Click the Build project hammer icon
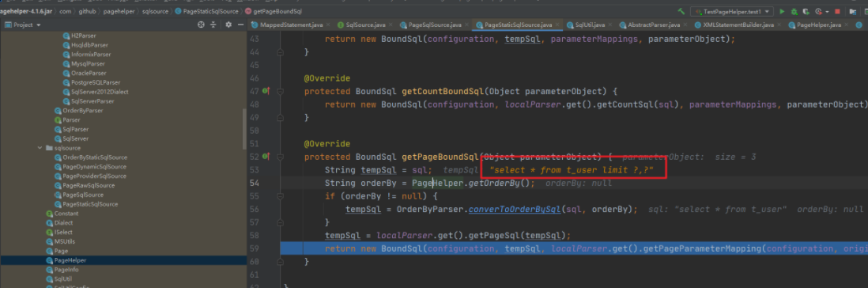The image size is (868, 288). [681, 11]
